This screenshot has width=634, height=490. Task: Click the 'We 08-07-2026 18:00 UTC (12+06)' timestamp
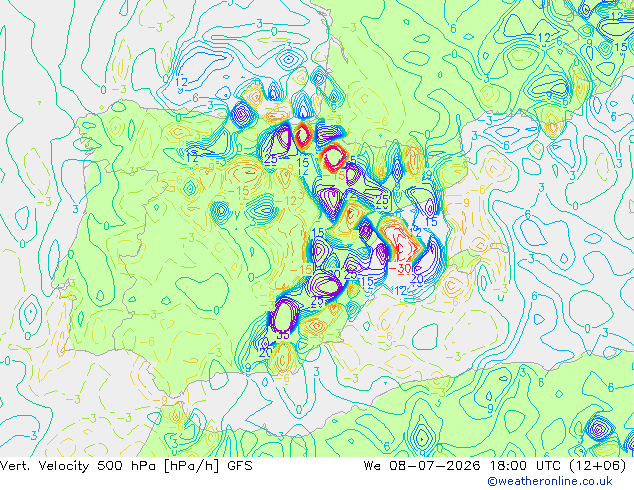point(495,466)
